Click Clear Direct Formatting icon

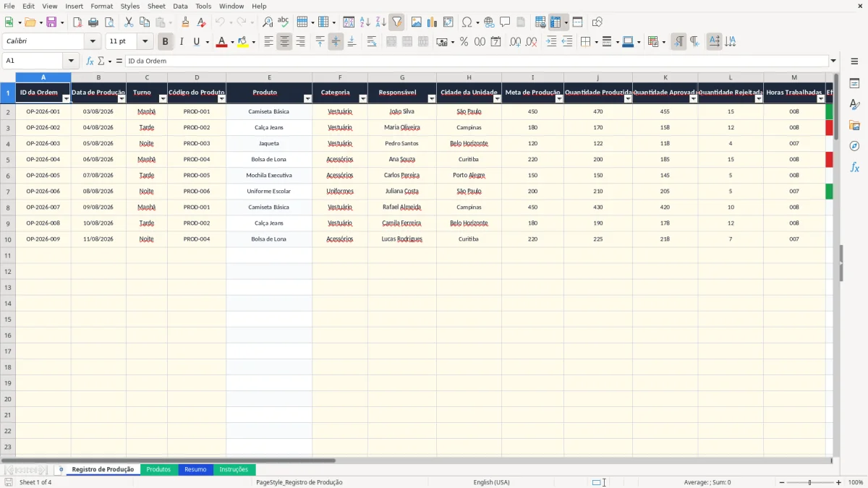point(202,22)
